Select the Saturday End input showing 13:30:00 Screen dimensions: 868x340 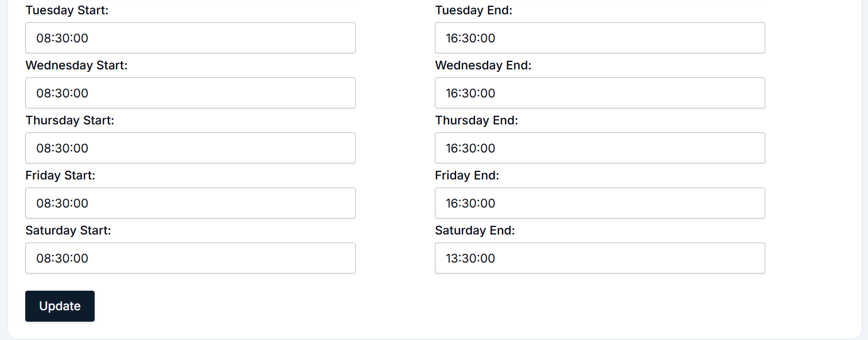tap(600, 258)
